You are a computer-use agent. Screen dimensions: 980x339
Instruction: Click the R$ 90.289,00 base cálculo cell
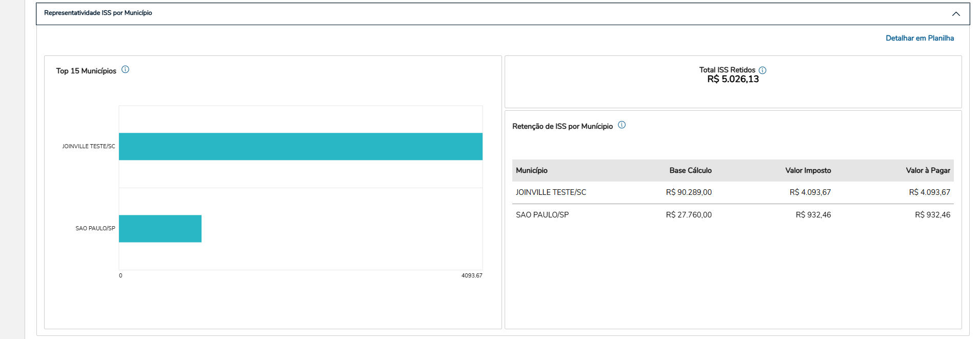click(x=689, y=192)
